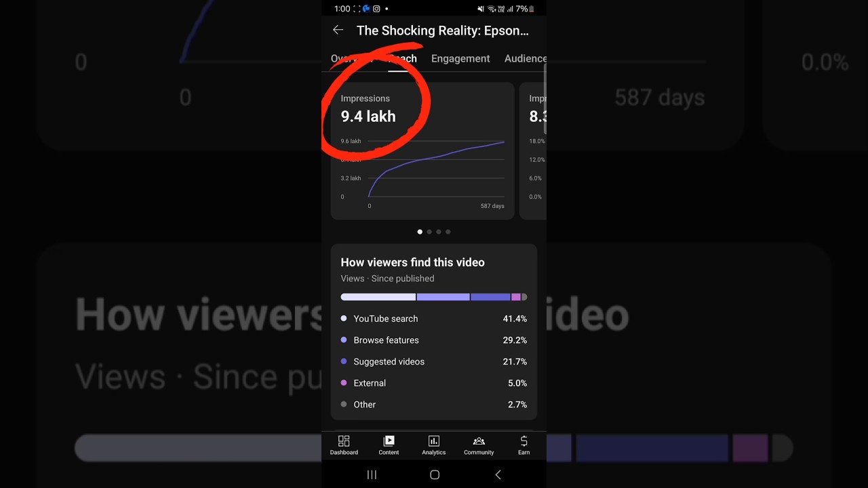Tap the Android home button
Screen dimensions: 868x488
435,474
